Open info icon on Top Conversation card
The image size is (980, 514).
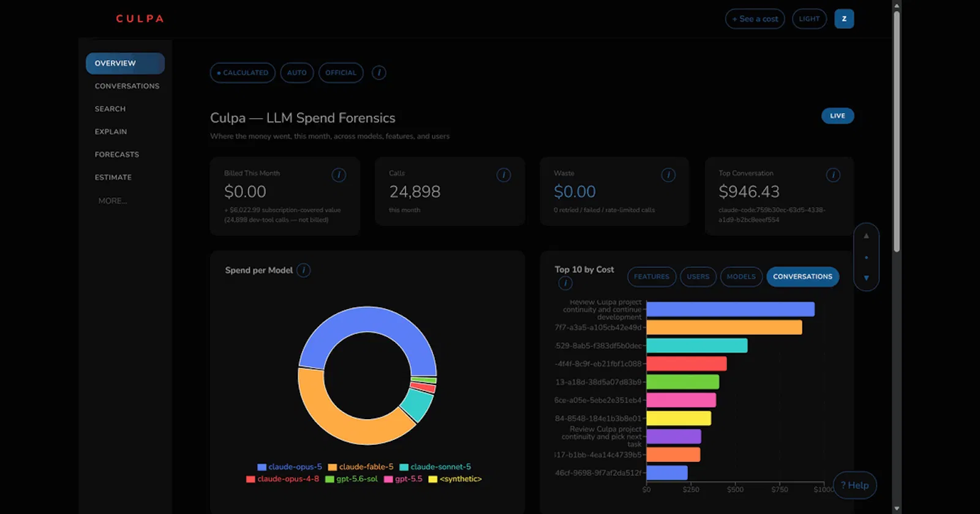(x=833, y=175)
